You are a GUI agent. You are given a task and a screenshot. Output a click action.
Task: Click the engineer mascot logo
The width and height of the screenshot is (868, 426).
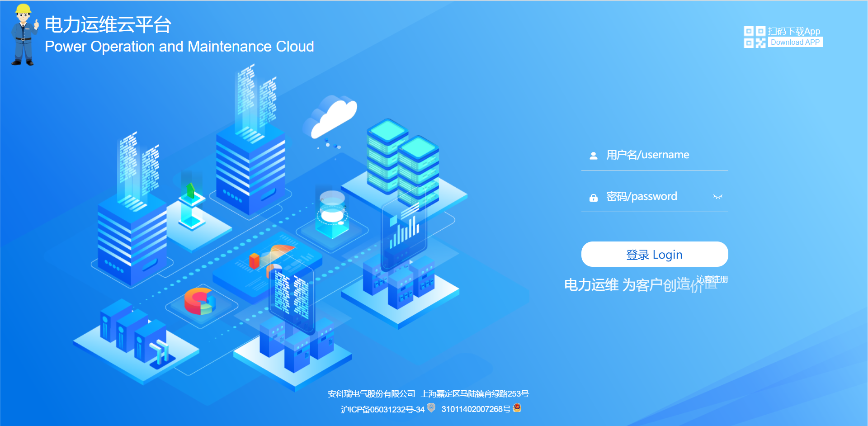[x=24, y=35]
